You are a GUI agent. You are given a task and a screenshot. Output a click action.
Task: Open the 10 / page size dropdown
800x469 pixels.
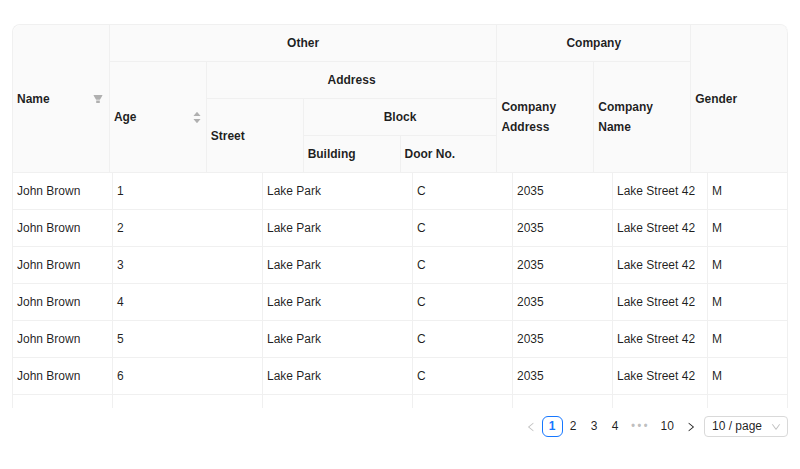[x=746, y=426]
